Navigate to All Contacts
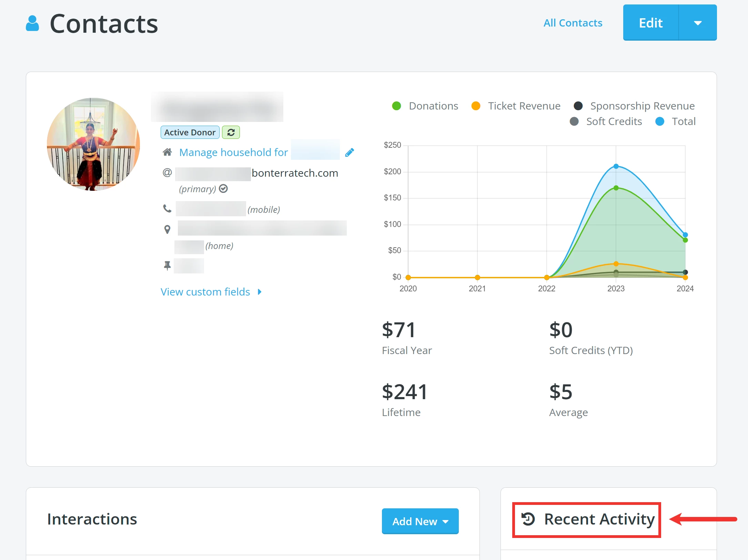This screenshot has width=748, height=560. click(573, 23)
